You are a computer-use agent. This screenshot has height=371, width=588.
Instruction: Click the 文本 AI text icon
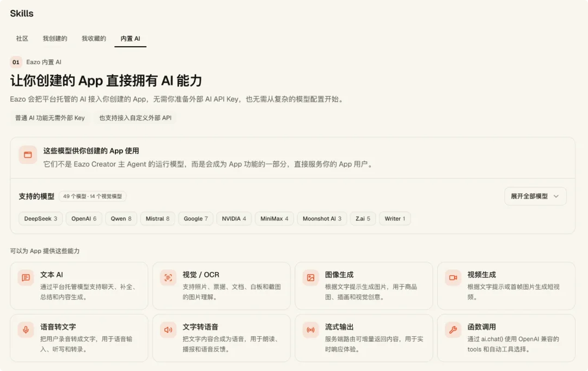tap(26, 277)
